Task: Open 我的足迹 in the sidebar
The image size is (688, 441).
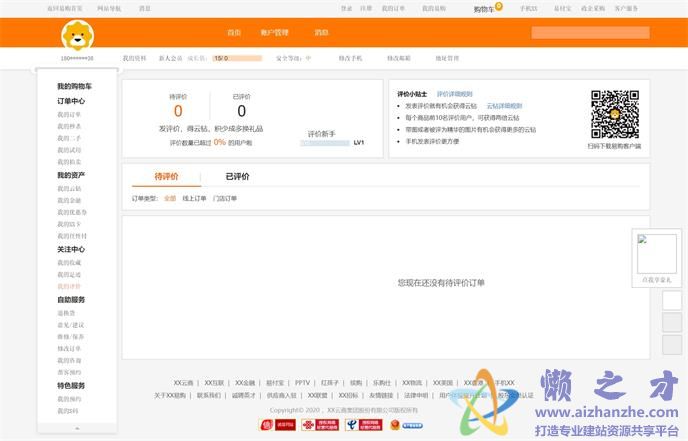Action: coord(69,275)
